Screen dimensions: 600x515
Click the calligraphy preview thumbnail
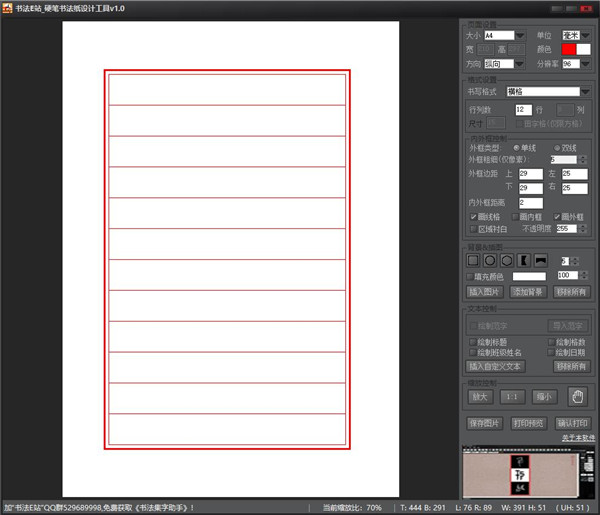[x=528, y=473]
